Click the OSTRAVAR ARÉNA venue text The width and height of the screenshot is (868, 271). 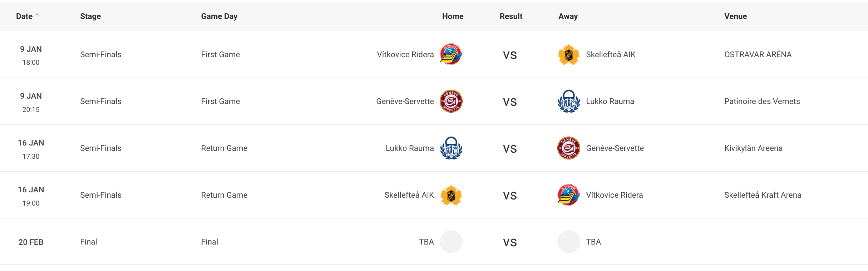point(758,54)
